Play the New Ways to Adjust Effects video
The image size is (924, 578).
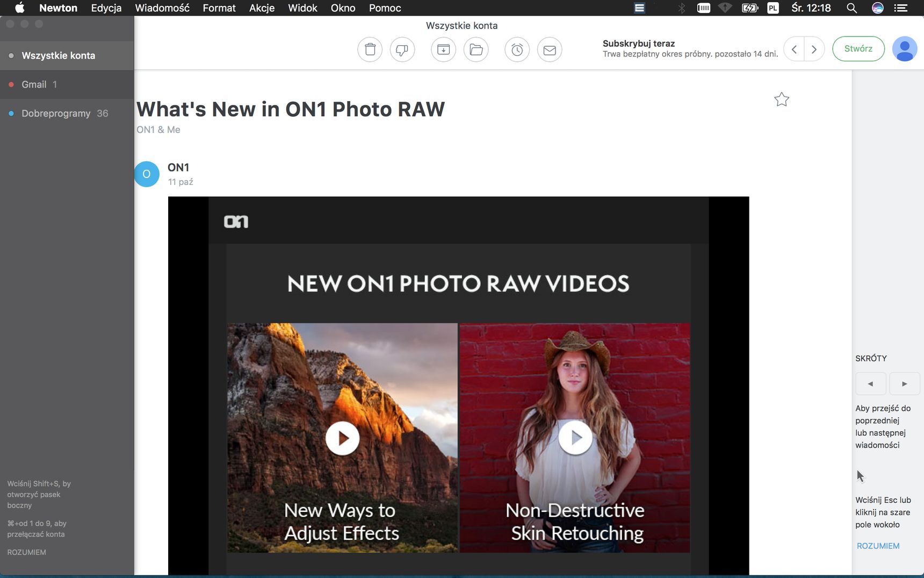point(342,438)
